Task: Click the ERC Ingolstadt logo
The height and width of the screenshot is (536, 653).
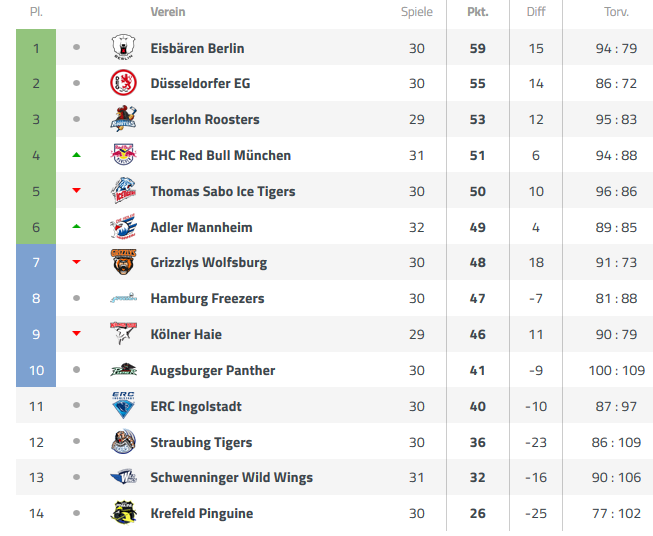Action: [x=123, y=405]
